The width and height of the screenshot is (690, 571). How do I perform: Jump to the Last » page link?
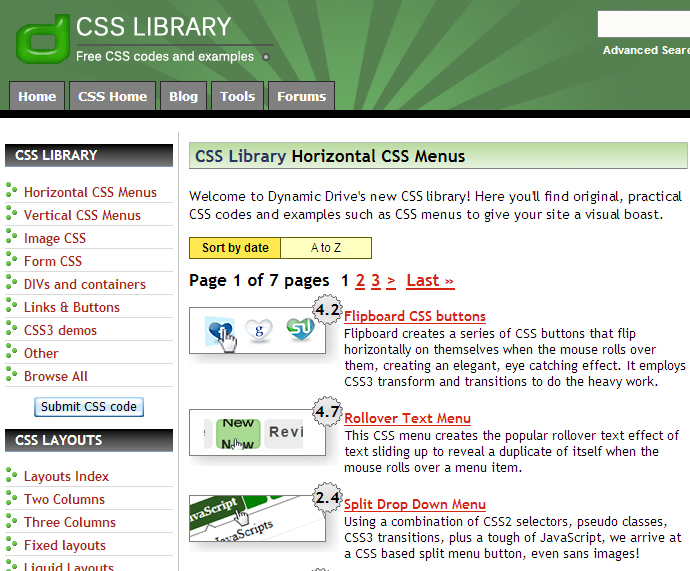click(430, 280)
